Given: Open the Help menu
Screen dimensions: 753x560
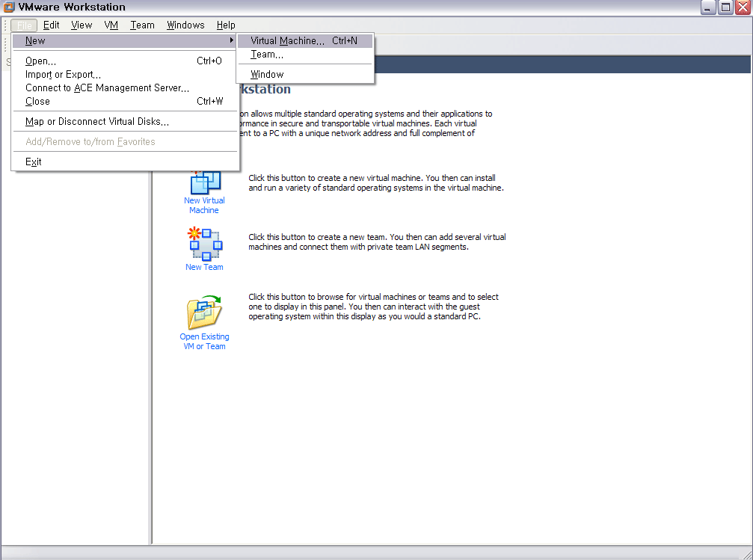Looking at the screenshot, I should [226, 25].
